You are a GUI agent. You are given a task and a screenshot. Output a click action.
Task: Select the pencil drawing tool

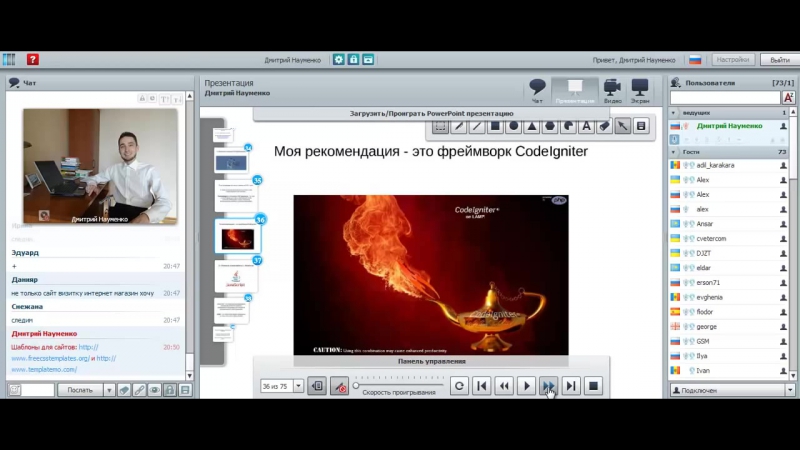[x=459, y=126]
